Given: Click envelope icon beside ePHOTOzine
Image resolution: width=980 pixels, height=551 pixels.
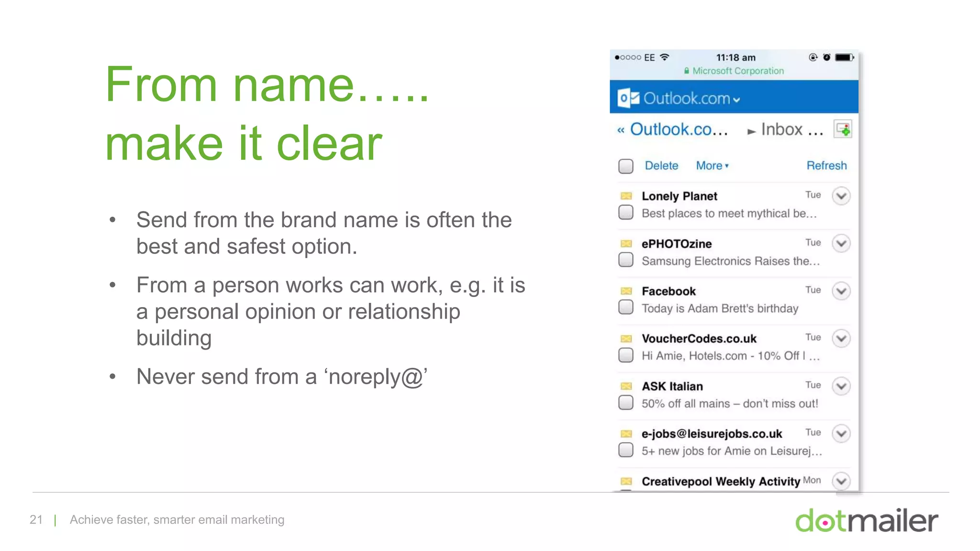Looking at the screenshot, I should 626,243.
